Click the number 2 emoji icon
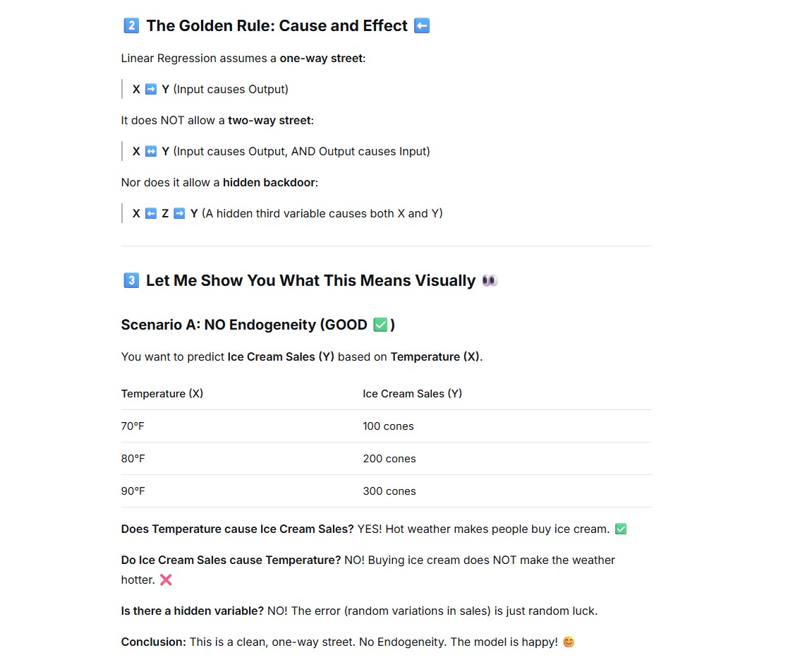This screenshot has height=667, width=812. tap(131, 25)
